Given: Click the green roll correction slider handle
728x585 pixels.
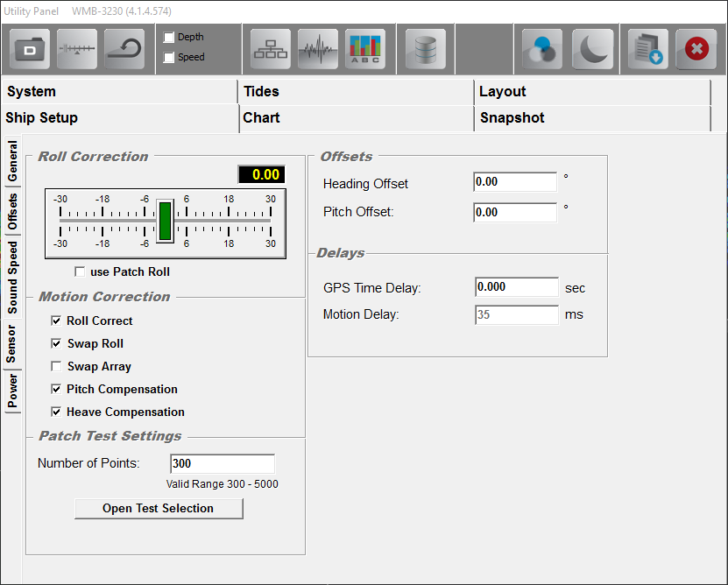Looking at the screenshot, I should tap(165, 220).
